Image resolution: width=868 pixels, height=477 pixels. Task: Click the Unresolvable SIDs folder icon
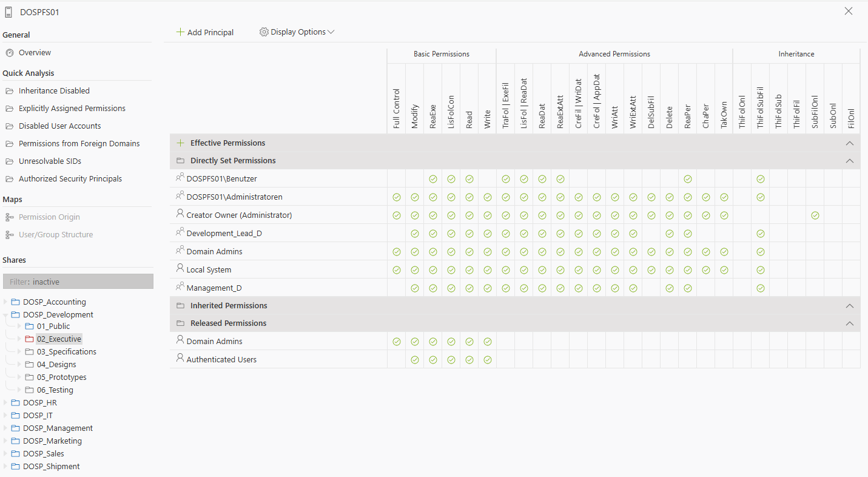[x=9, y=161]
